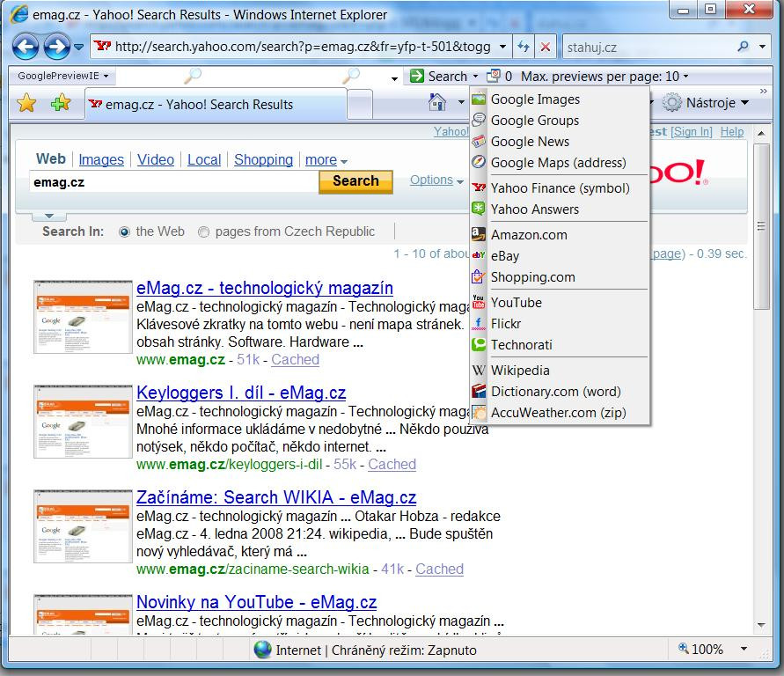
Task: Click the first eMag.cz result thumbnail
Action: [x=83, y=317]
